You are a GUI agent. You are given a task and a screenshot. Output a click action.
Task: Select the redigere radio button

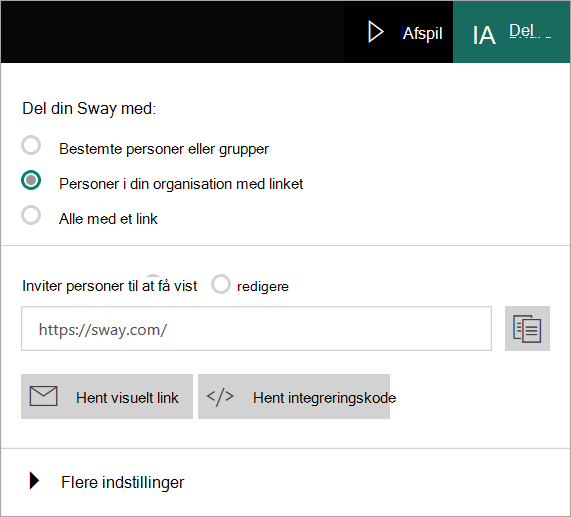coord(221,284)
